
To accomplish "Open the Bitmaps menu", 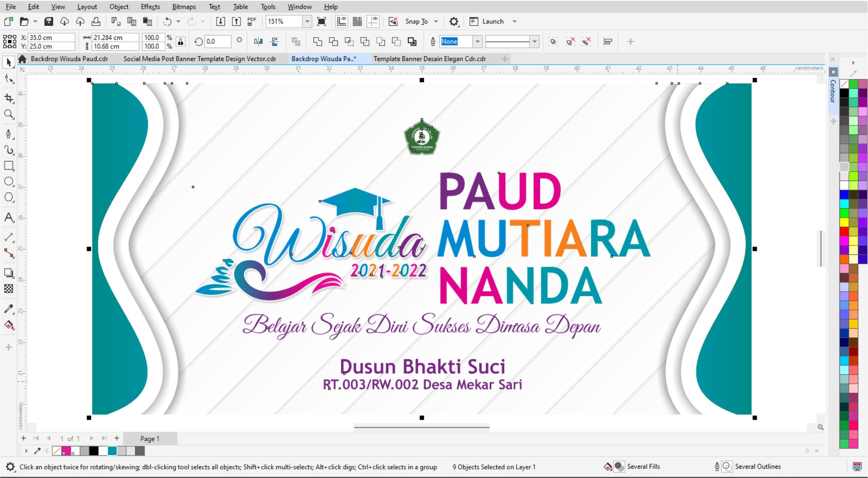I will (x=184, y=7).
